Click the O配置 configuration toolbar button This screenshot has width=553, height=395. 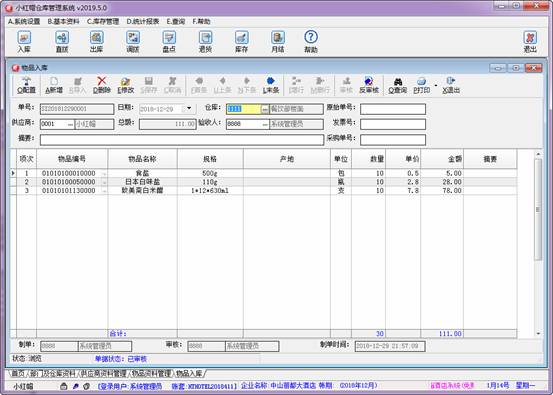coord(26,85)
